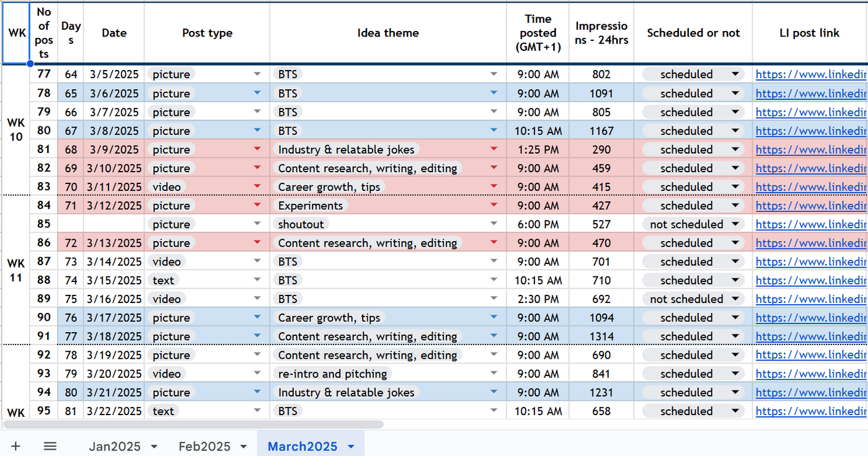Viewport: 868px width, 456px height.
Task: Open idea theme dropdown for 3/9/2025 row
Action: (494, 149)
